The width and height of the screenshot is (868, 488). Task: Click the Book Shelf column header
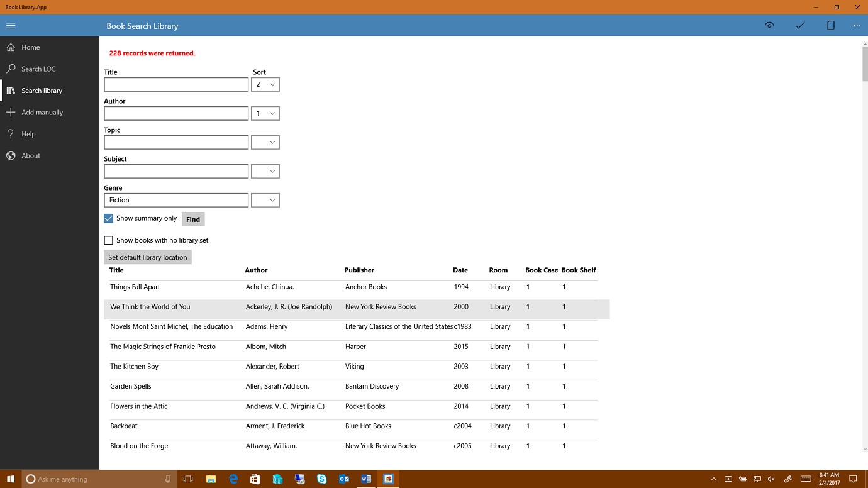pos(579,270)
